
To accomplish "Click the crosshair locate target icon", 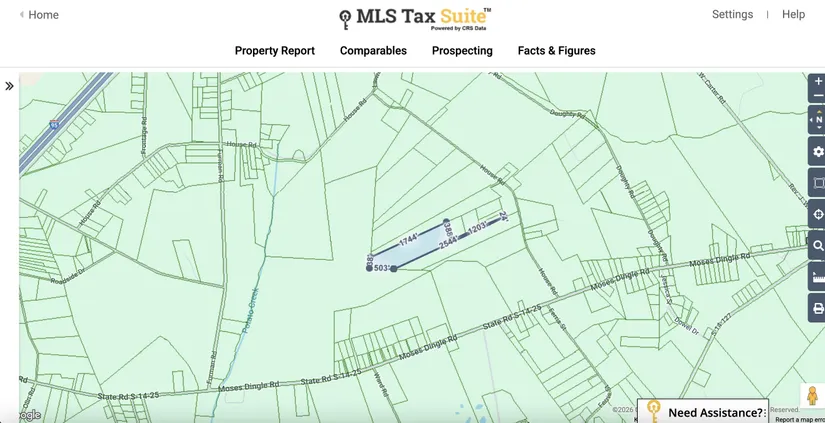I will 818,214.
